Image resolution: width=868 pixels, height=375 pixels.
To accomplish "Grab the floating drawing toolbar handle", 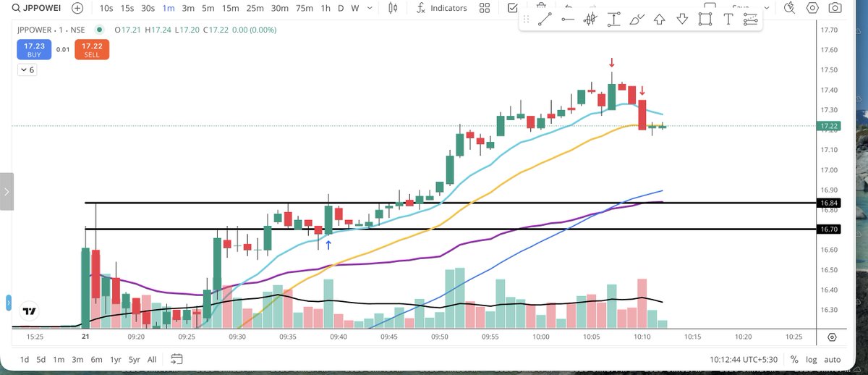I will click(x=525, y=20).
